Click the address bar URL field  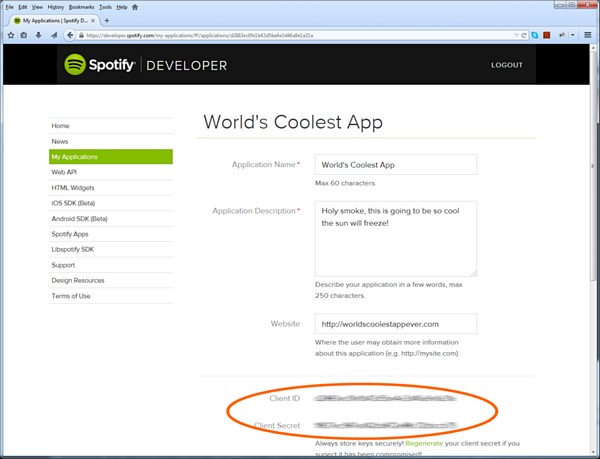coord(298,35)
